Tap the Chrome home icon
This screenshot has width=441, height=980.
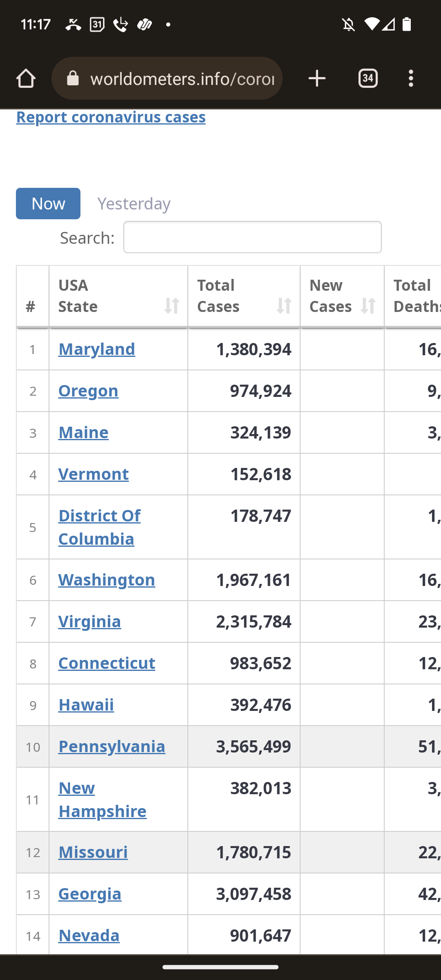(26, 78)
